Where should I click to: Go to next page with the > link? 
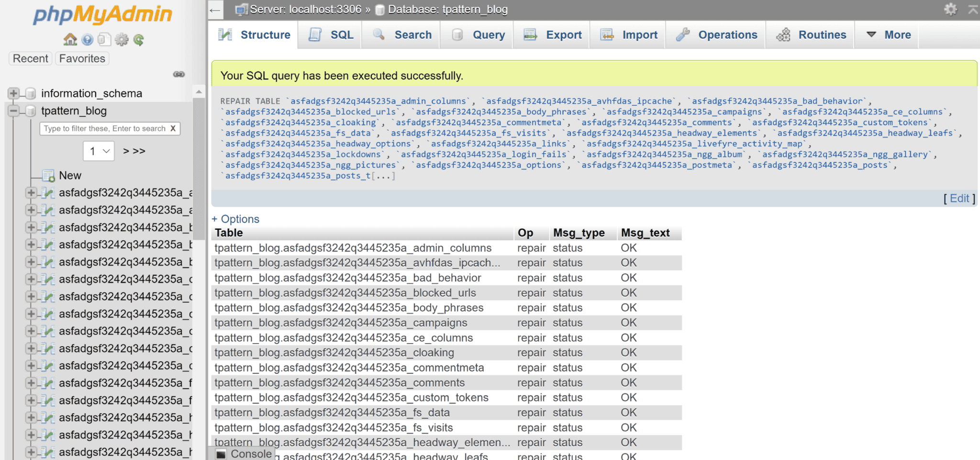[126, 151]
